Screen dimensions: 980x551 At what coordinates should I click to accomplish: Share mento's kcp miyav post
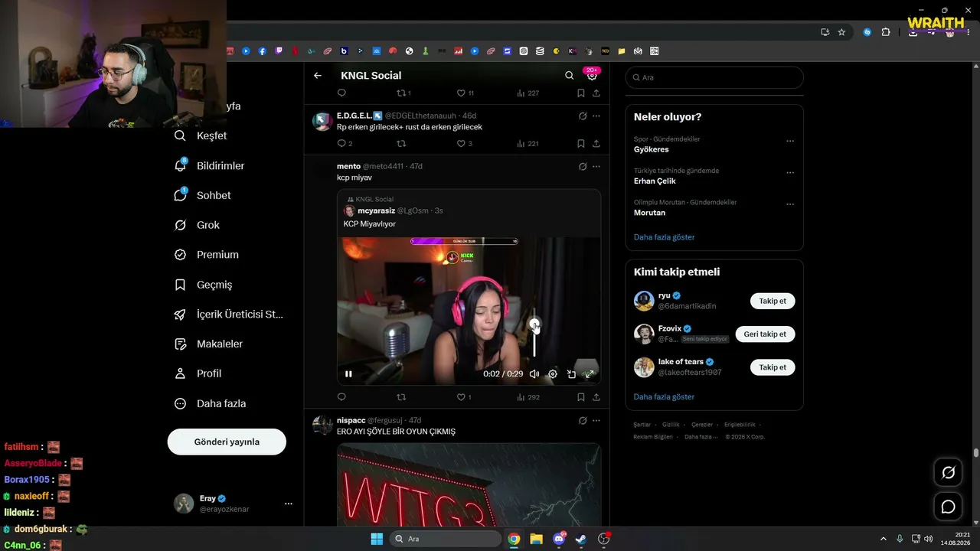click(x=596, y=397)
